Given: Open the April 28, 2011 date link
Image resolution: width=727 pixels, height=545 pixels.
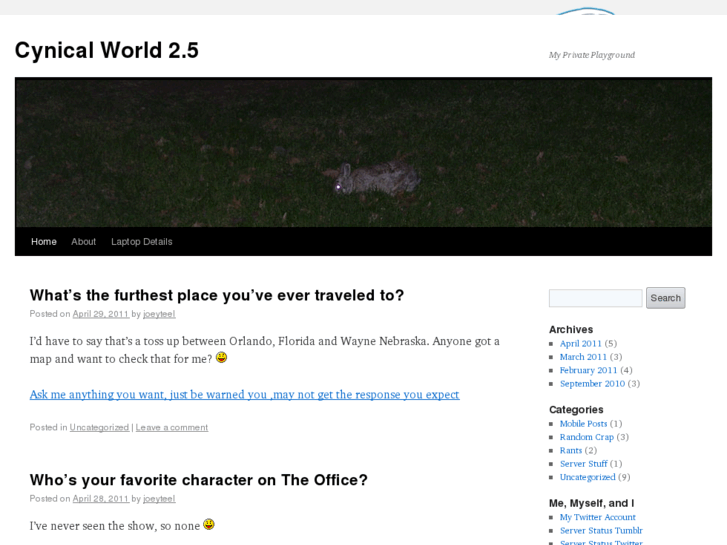Looking at the screenshot, I should click(101, 499).
